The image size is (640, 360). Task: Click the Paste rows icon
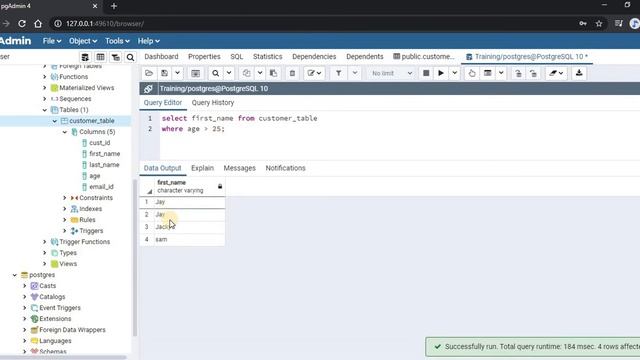pos(273,73)
